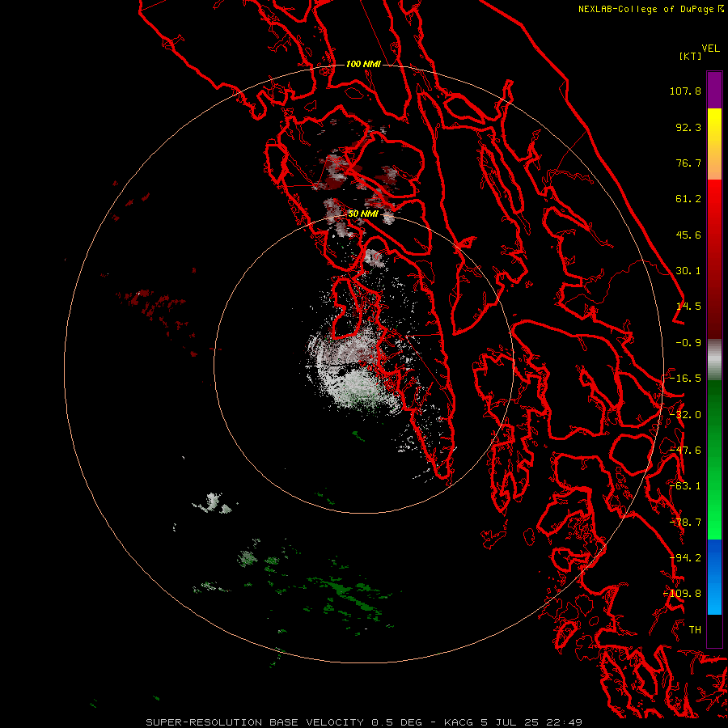The width and height of the screenshot is (728, 728).
Task: Select the 14.5 legend value
Action: pyautogui.click(x=688, y=307)
